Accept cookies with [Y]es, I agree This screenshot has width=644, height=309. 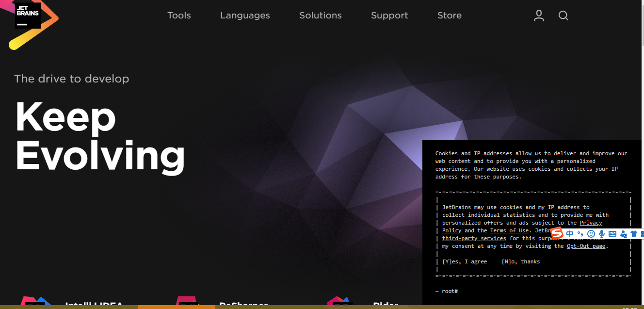point(465,261)
